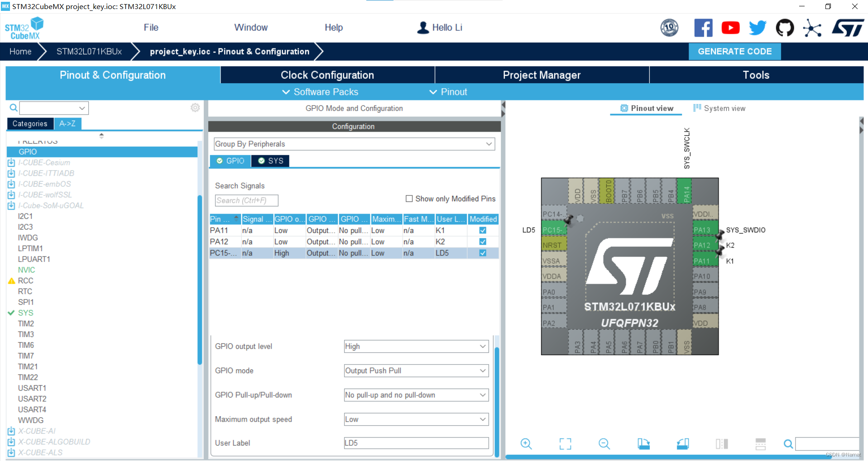Click the 10-year anniversary badge icon
The width and height of the screenshot is (868, 461).
point(669,28)
